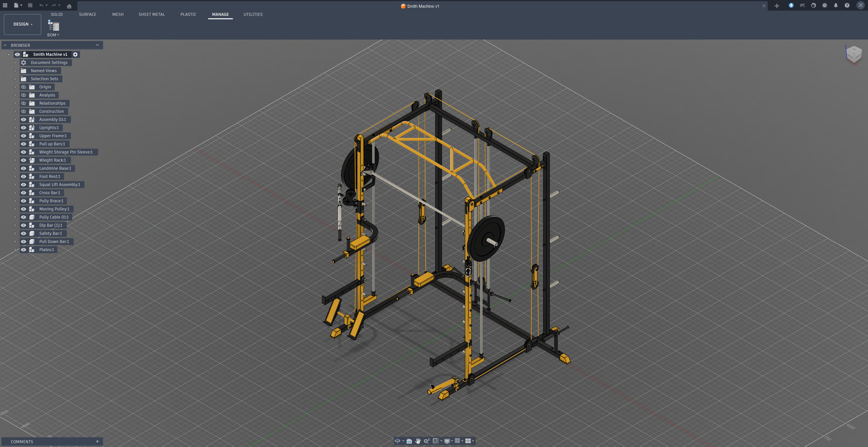The width and height of the screenshot is (868, 447).
Task: Select the Orbit navigation tool
Action: 398,441
